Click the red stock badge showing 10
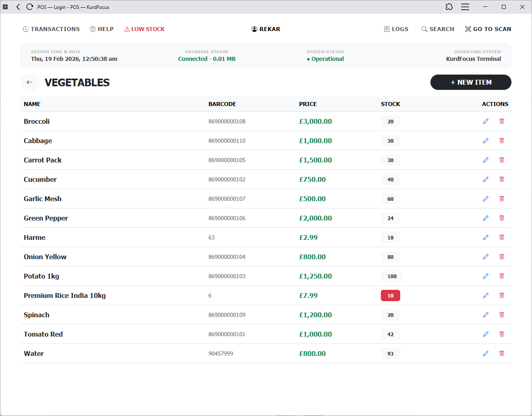The width and height of the screenshot is (532, 416). click(390, 295)
